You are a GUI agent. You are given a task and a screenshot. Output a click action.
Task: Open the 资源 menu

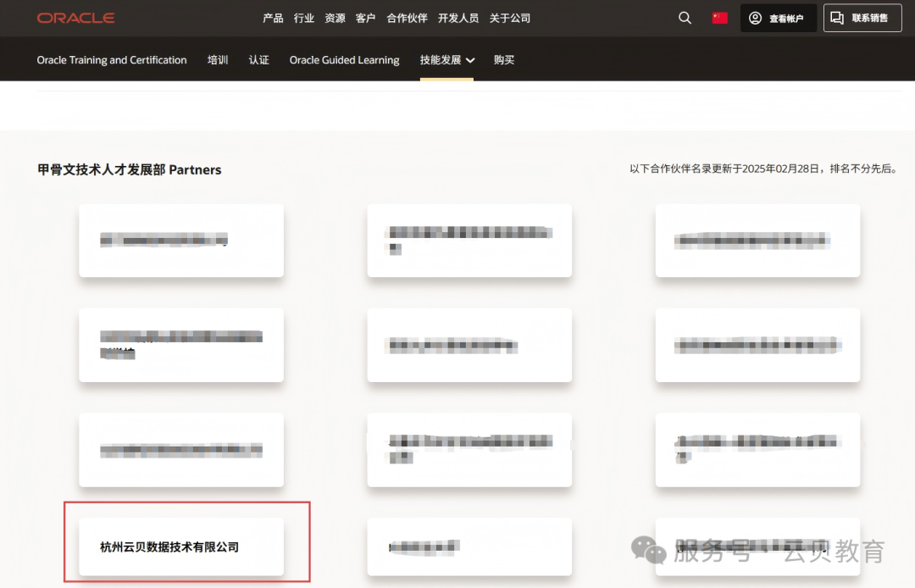point(335,18)
